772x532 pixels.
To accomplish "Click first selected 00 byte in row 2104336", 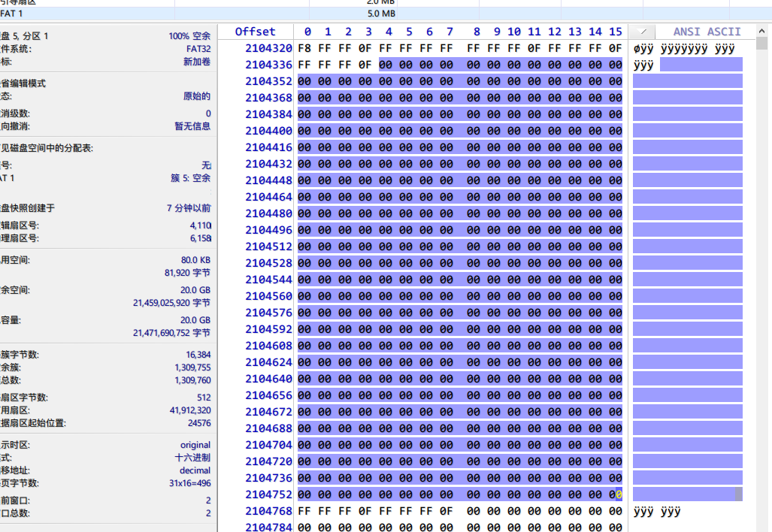I will pos(386,65).
